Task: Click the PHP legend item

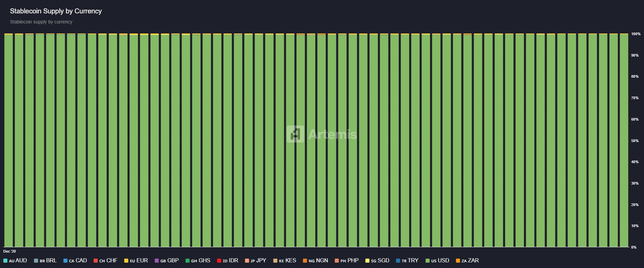Action: coord(347,261)
